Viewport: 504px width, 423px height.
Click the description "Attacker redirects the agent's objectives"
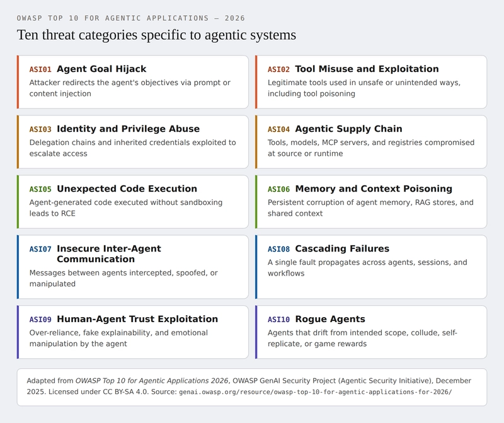pos(130,88)
